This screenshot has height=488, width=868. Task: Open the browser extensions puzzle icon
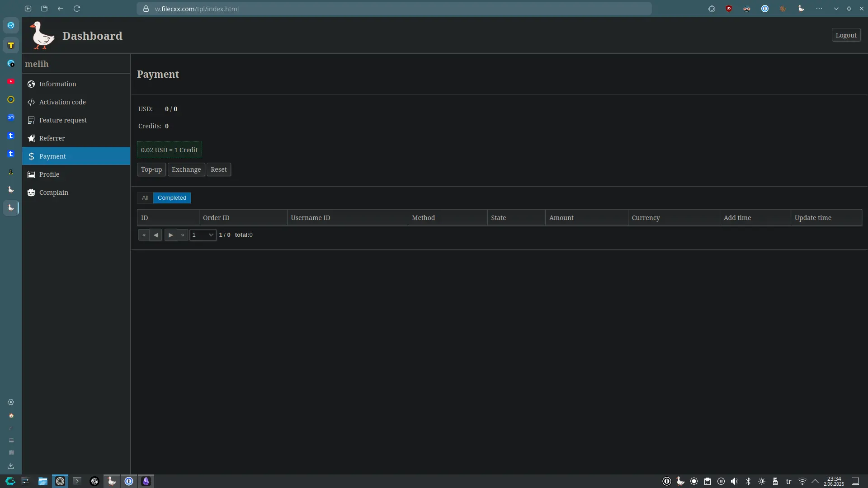(712, 9)
